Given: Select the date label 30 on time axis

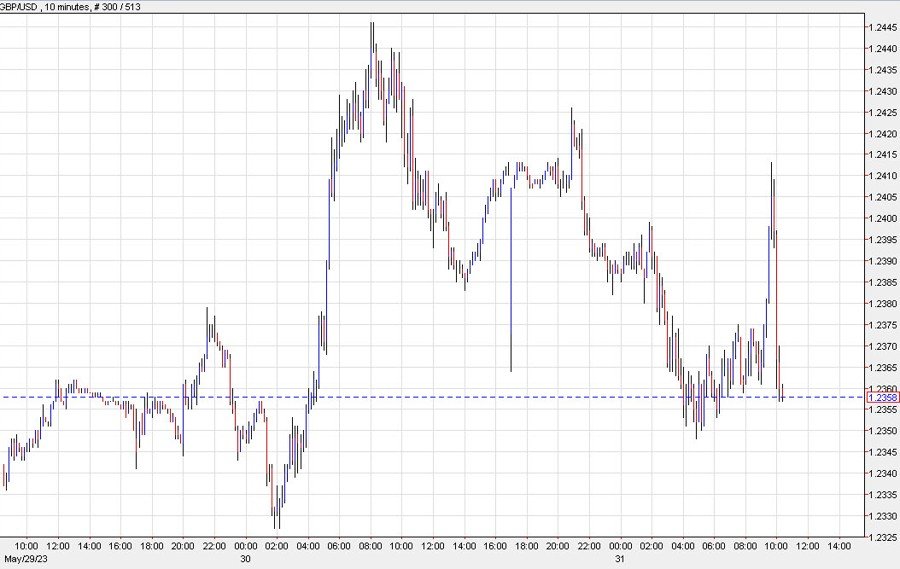Looking at the screenshot, I should [245, 558].
